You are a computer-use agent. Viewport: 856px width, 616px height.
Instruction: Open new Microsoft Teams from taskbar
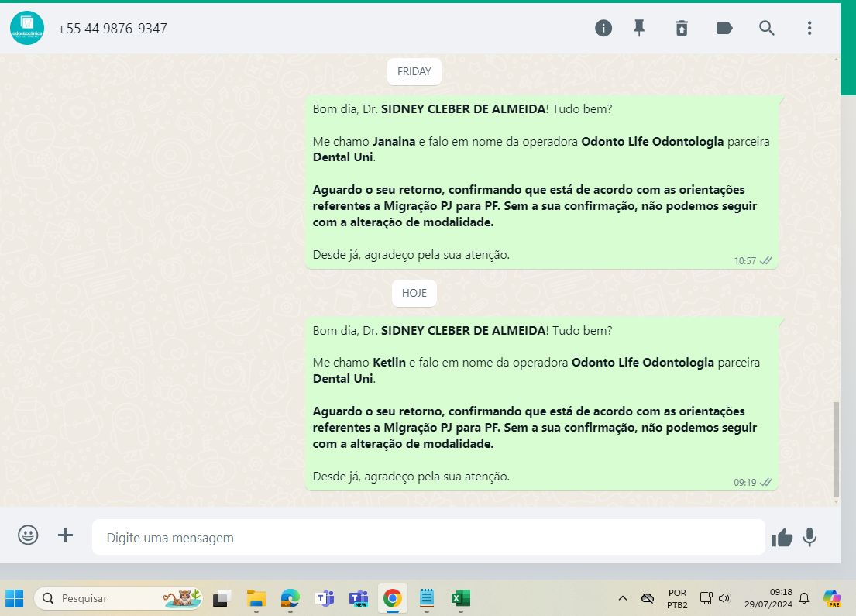pyautogui.click(x=359, y=598)
